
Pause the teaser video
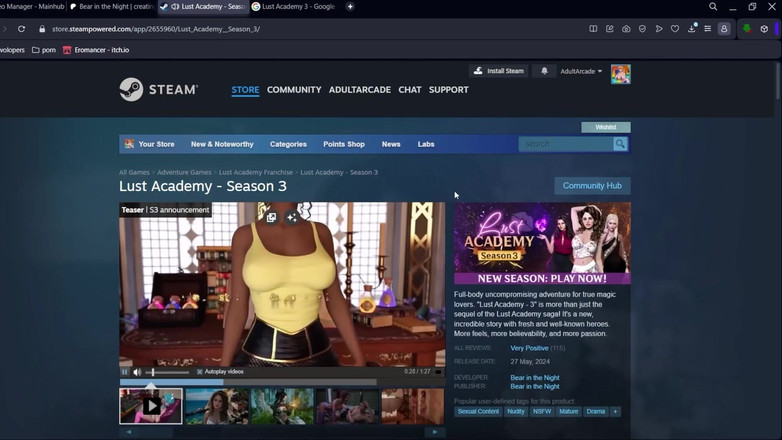125,372
